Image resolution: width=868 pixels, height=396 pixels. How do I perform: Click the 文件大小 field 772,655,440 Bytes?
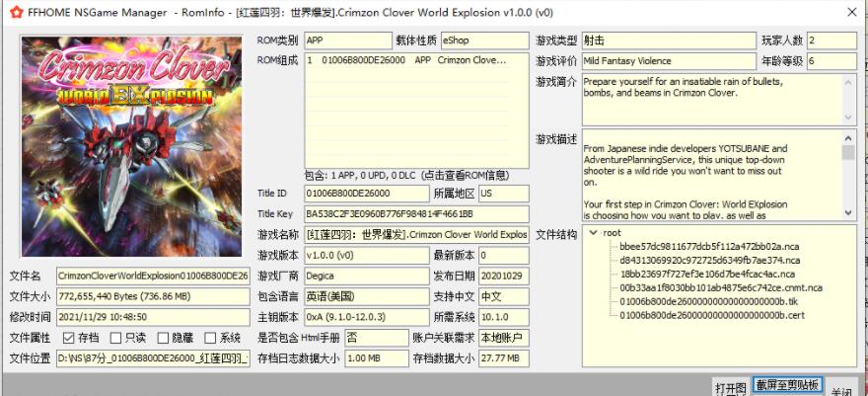(x=153, y=296)
